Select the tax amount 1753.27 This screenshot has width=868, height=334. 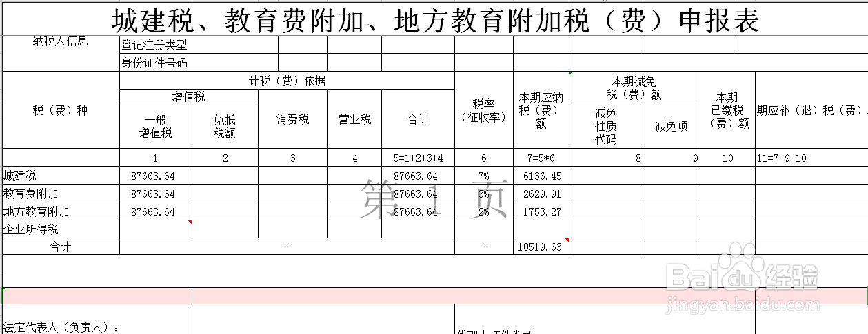541,211
